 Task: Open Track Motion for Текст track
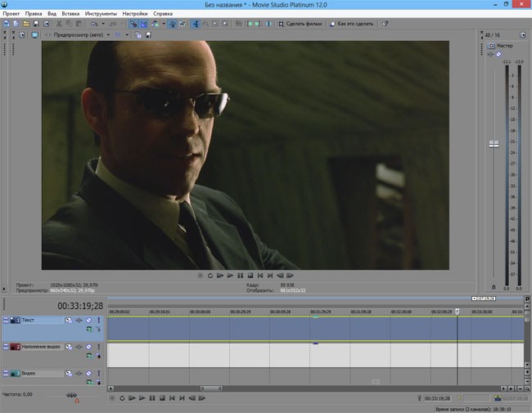[x=69, y=320]
